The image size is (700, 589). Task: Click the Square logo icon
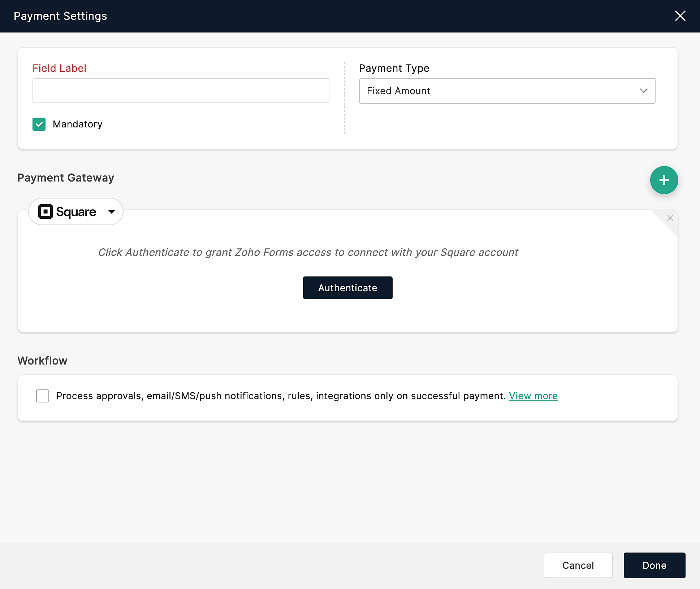coord(46,211)
